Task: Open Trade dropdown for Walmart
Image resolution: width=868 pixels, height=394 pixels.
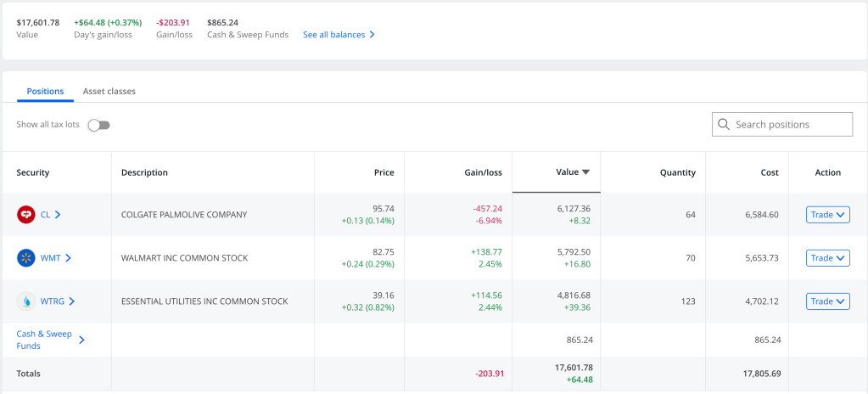Action: coord(827,257)
